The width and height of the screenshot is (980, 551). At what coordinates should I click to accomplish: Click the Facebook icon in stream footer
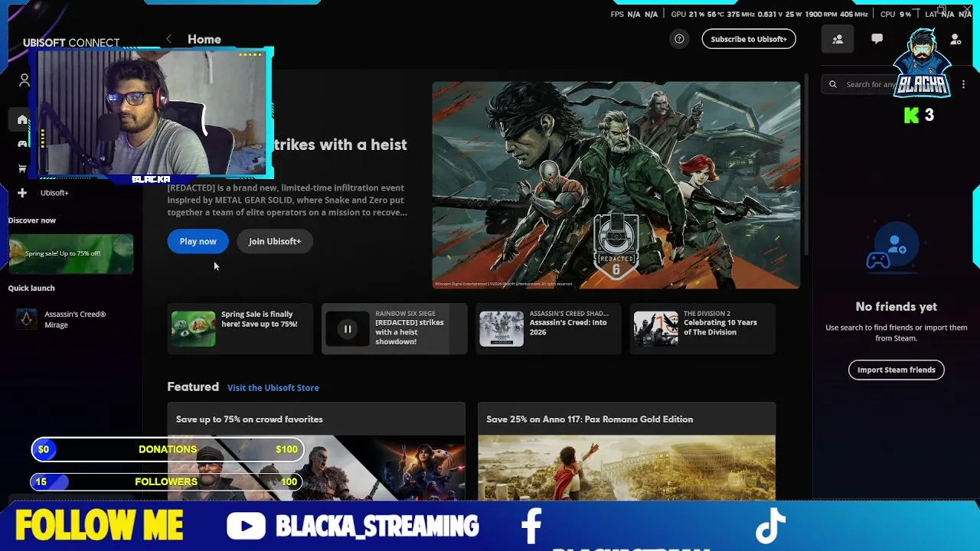pos(531,527)
